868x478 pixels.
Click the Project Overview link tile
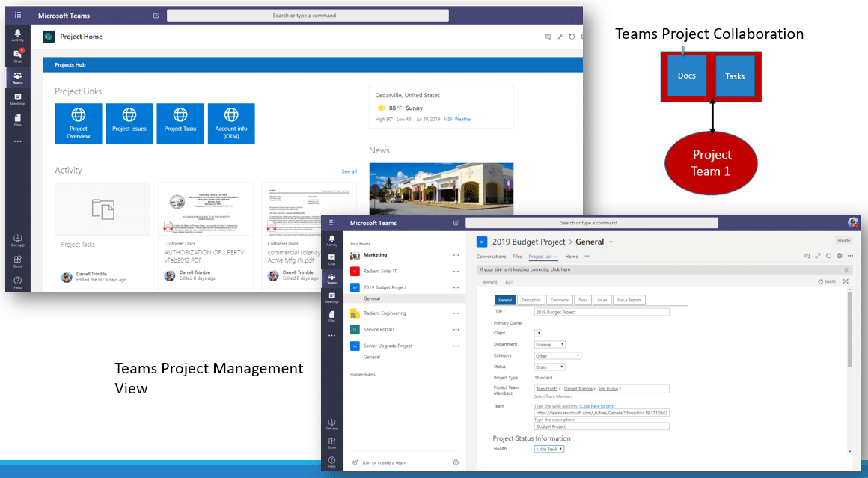(79, 124)
